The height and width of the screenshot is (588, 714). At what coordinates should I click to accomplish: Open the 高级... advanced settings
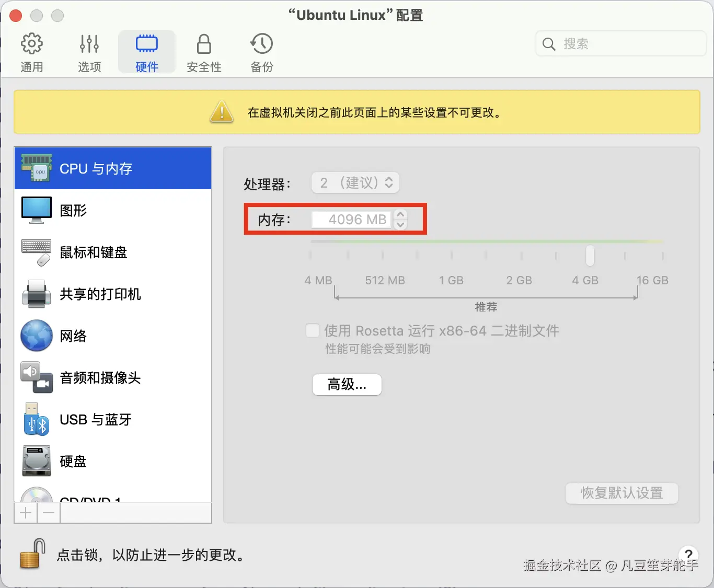[347, 385]
